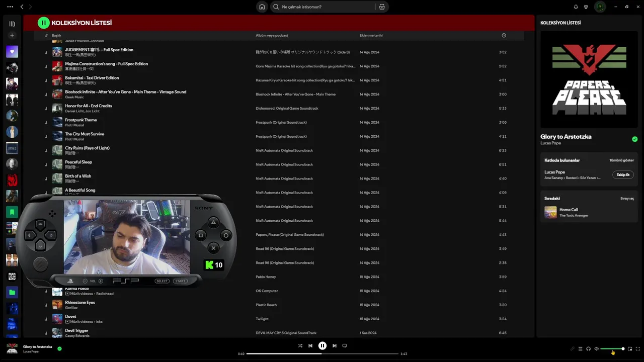Enter fullscreen player view
The width and height of the screenshot is (644, 362).
point(638,348)
